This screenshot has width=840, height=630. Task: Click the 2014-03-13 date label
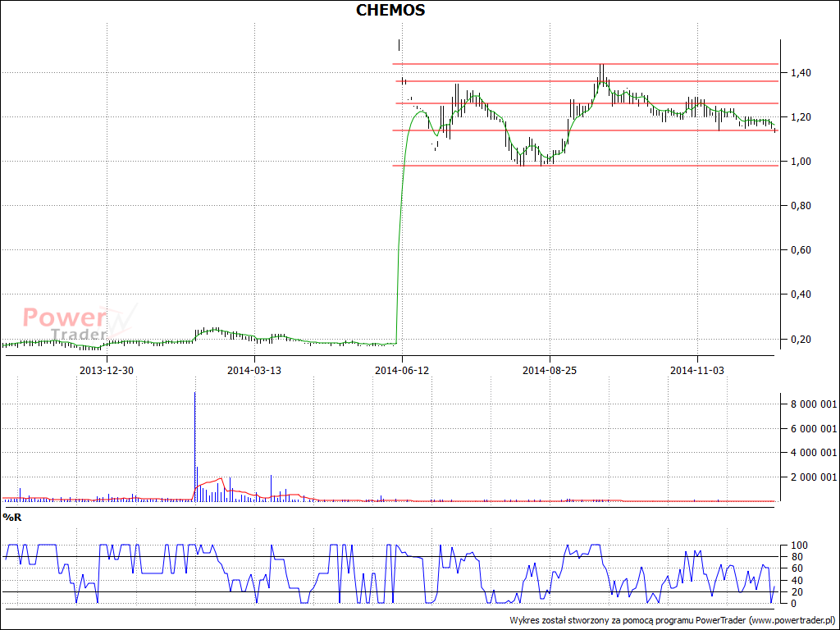[254, 370]
